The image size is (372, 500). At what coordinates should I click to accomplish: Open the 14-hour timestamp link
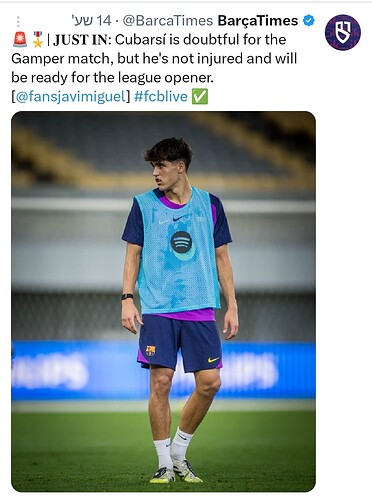tap(91, 21)
